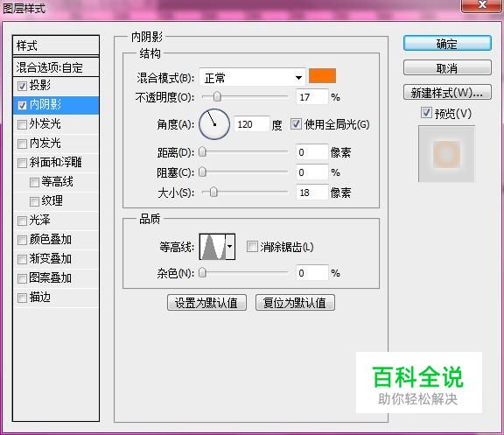Screen dimensions: 504x435
Task: Enable the 内发光 checkbox
Action: 22,144
